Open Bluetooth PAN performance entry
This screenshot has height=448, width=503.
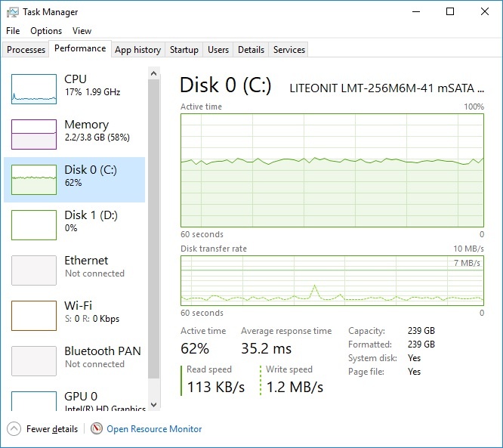coord(75,360)
